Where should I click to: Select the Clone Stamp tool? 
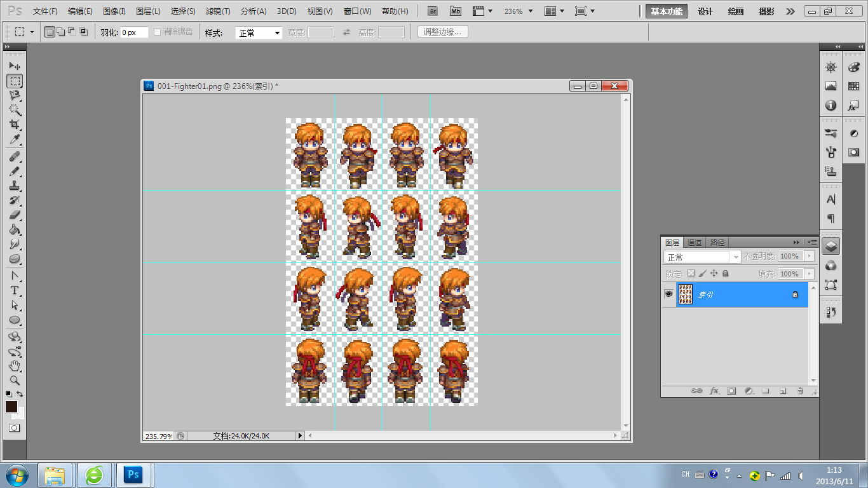pyautogui.click(x=15, y=186)
